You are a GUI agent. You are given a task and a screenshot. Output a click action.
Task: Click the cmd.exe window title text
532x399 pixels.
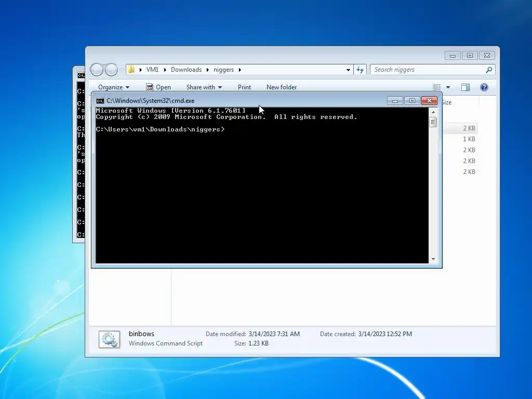click(x=150, y=101)
